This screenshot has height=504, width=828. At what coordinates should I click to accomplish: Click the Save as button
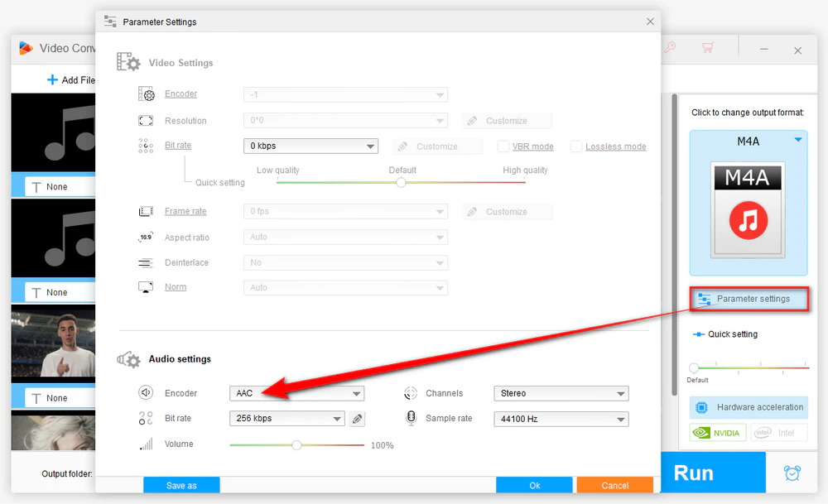181,485
